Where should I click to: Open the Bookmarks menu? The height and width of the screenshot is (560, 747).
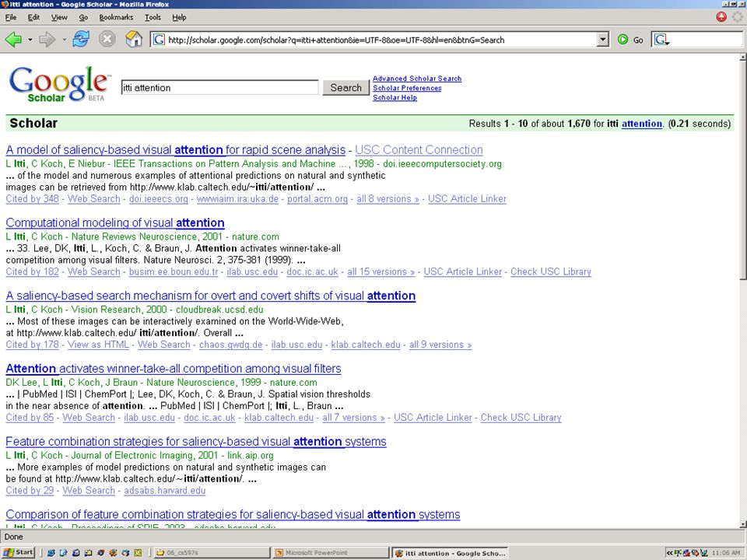point(116,17)
